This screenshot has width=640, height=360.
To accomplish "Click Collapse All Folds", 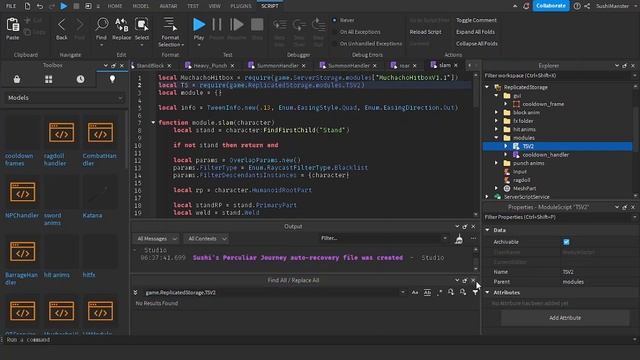I will click(x=477, y=43).
